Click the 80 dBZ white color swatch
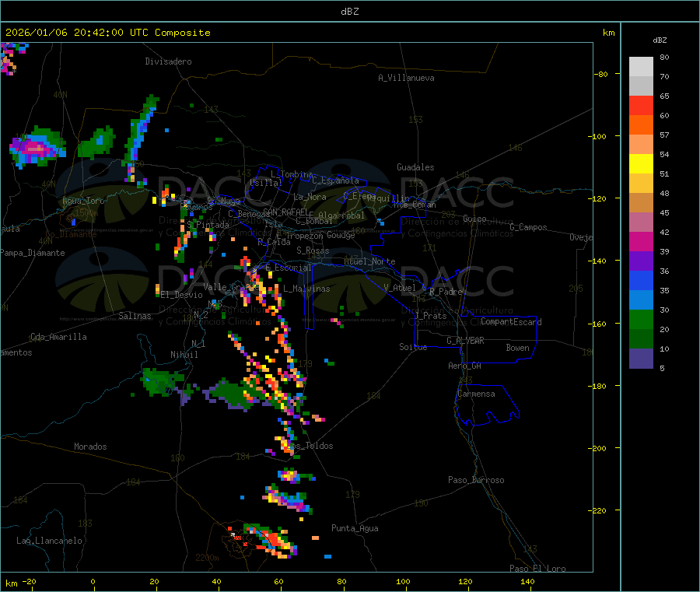Screen dimensions: 700x592 coord(641,67)
